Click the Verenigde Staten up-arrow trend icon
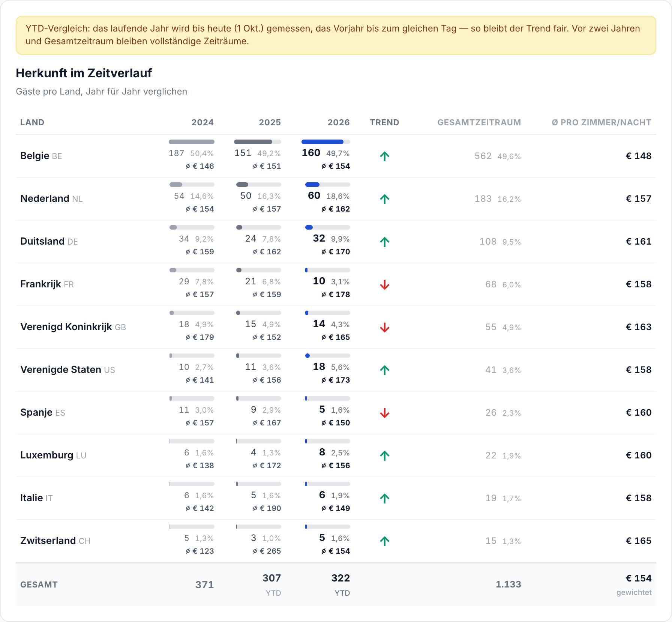 384,370
